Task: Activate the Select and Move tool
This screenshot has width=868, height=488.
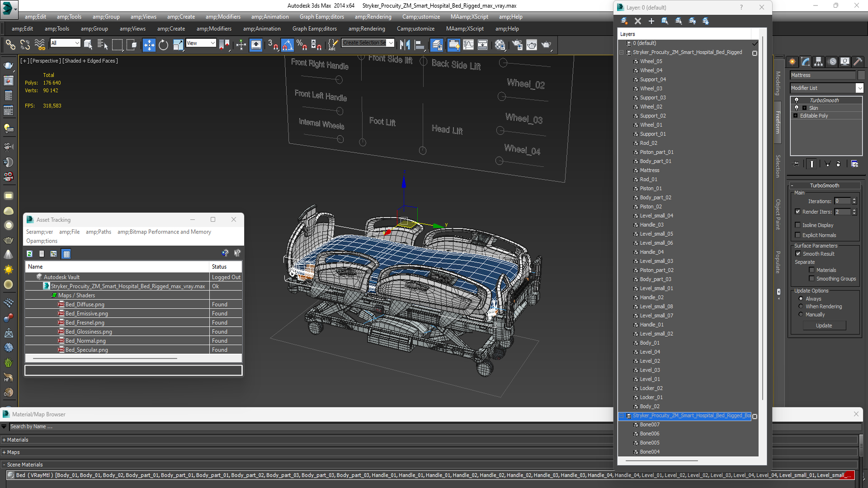Action: (149, 44)
